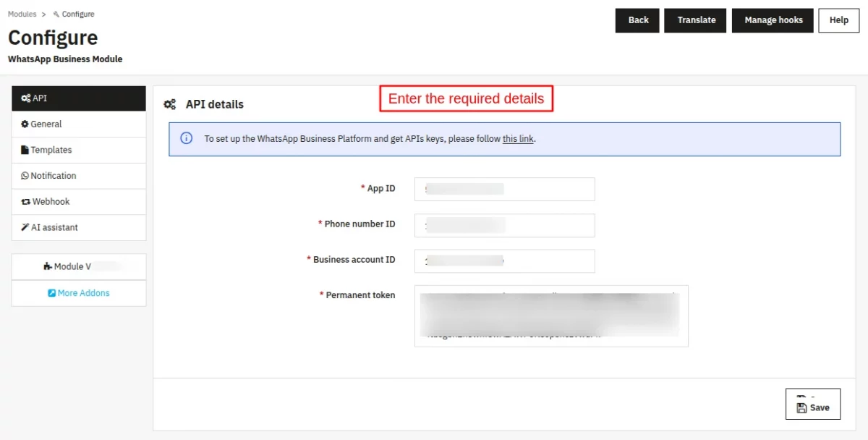868x440 pixels.
Task: Switch to the General tab
Action: [x=79, y=124]
